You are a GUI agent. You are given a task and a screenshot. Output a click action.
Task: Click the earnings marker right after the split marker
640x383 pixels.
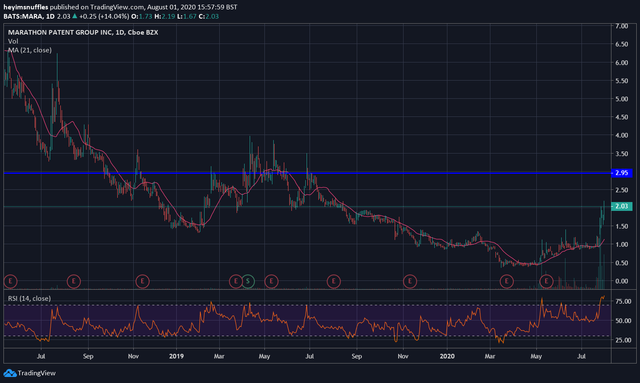[271, 281]
